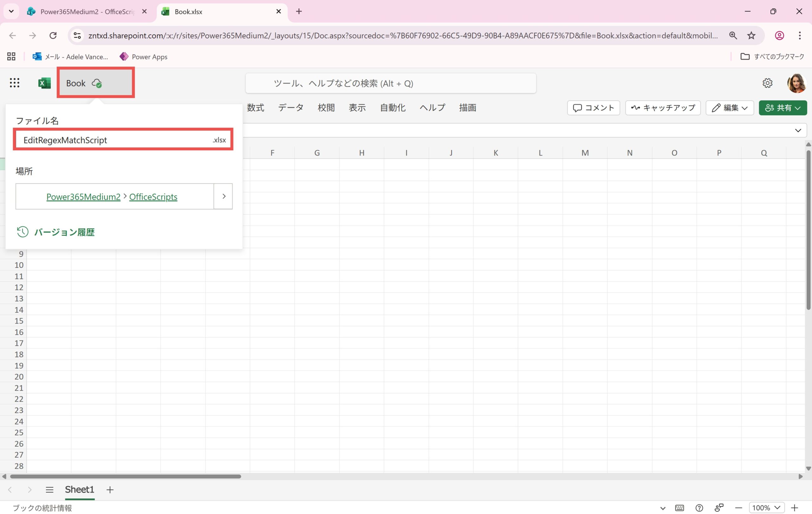The image size is (812, 514).
Task: Open the 編集 mode dropdown
Action: pos(730,108)
